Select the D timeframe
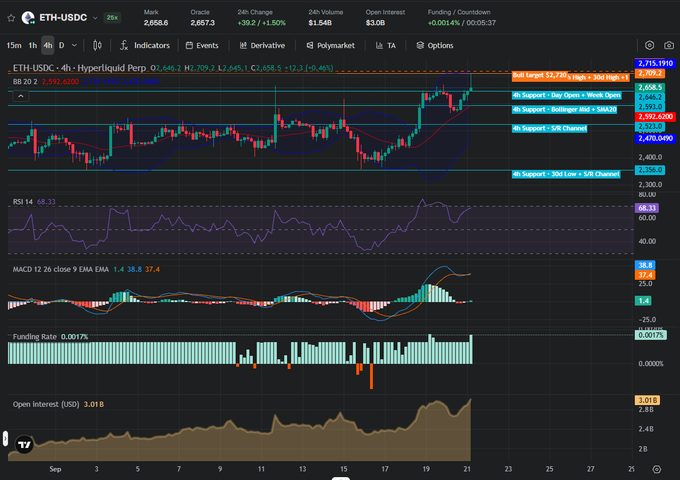 [62, 46]
